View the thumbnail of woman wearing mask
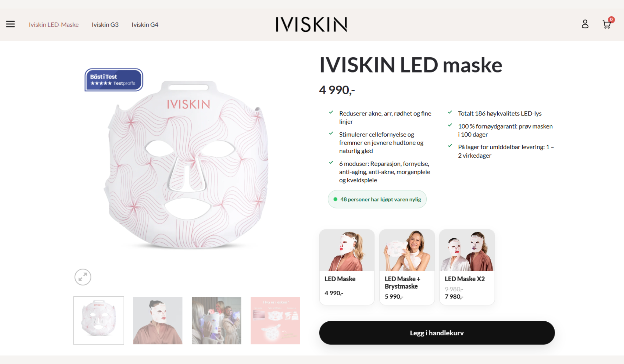Screen dimensions: 624x364 pos(158,320)
